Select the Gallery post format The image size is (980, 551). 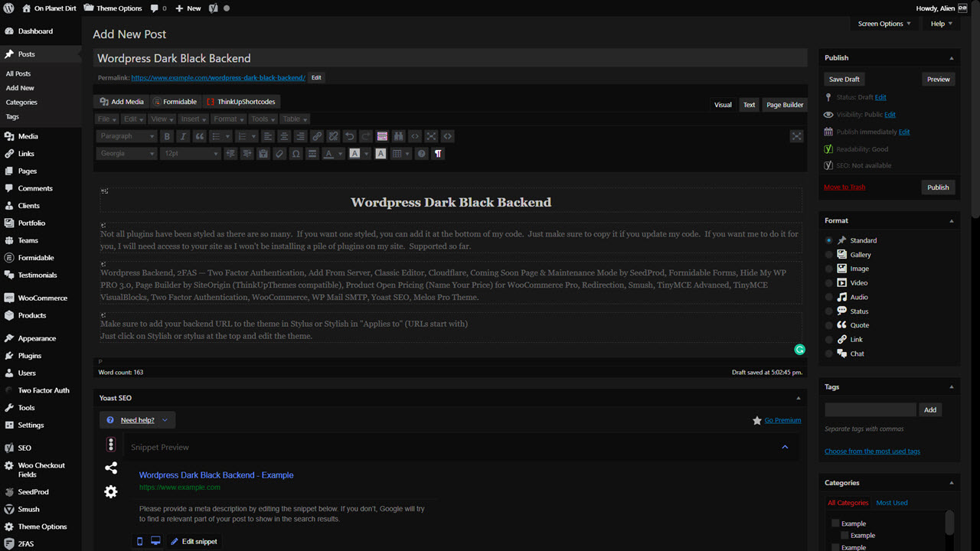tap(828, 254)
